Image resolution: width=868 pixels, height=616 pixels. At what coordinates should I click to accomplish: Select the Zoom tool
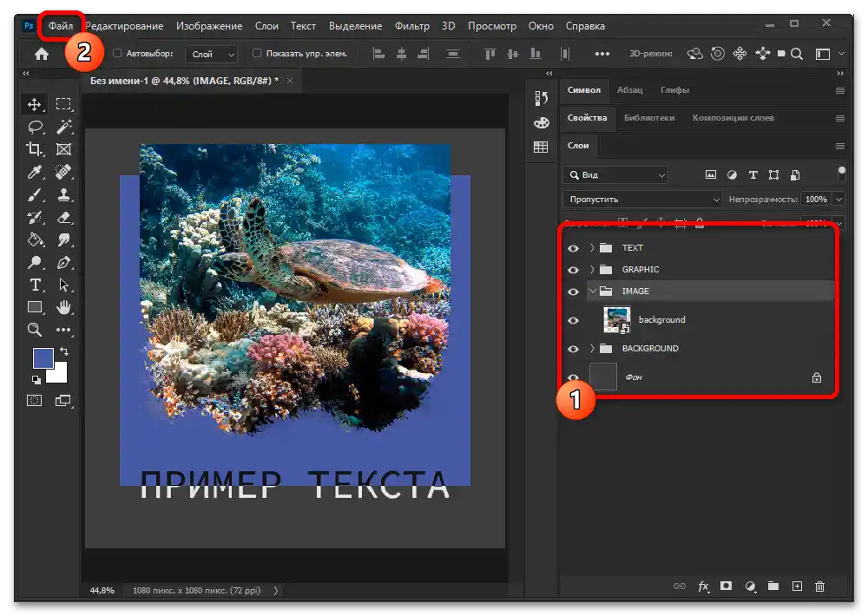tap(36, 330)
